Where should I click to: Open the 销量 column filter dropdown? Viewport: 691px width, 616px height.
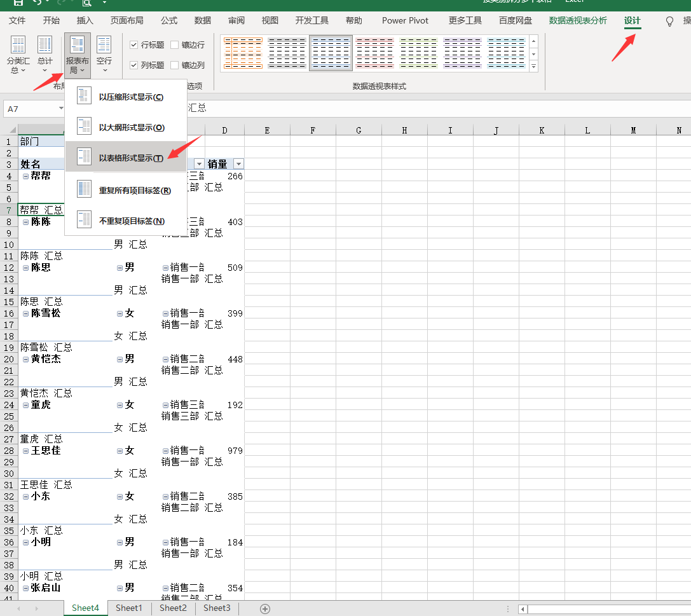click(238, 164)
